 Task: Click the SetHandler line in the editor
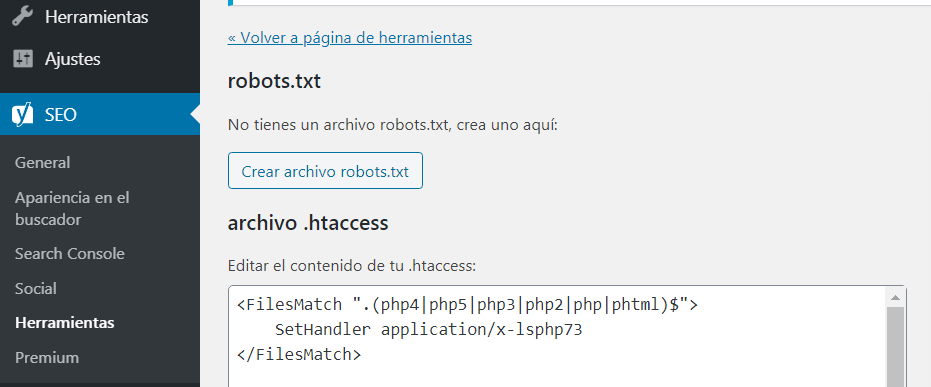pyautogui.click(x=429, y=330)
